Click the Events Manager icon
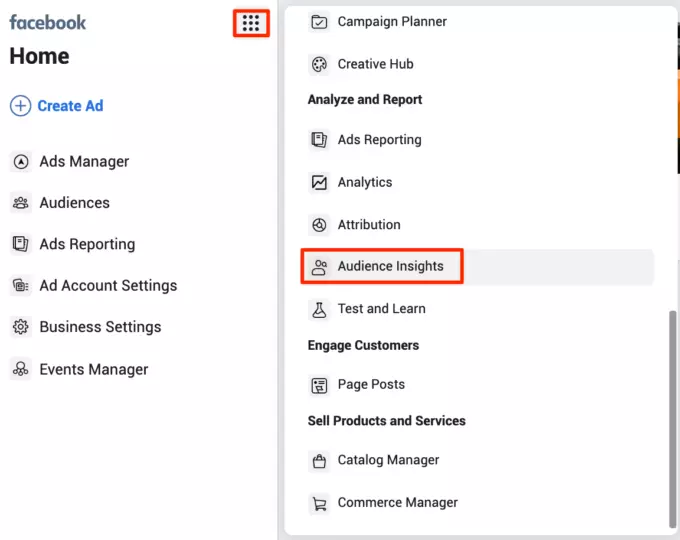The width and height of the screenshot is (680, 540). tap(20, 370)
